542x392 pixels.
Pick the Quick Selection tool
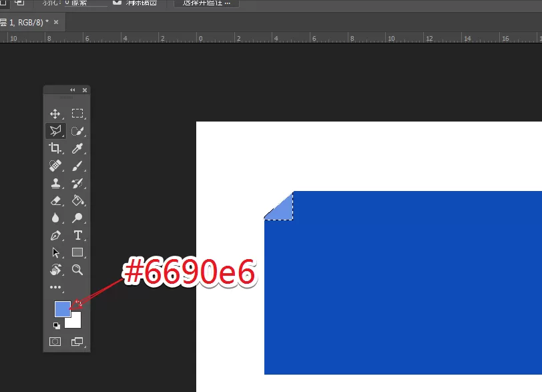pyautogui.click(x=77, y=131)
